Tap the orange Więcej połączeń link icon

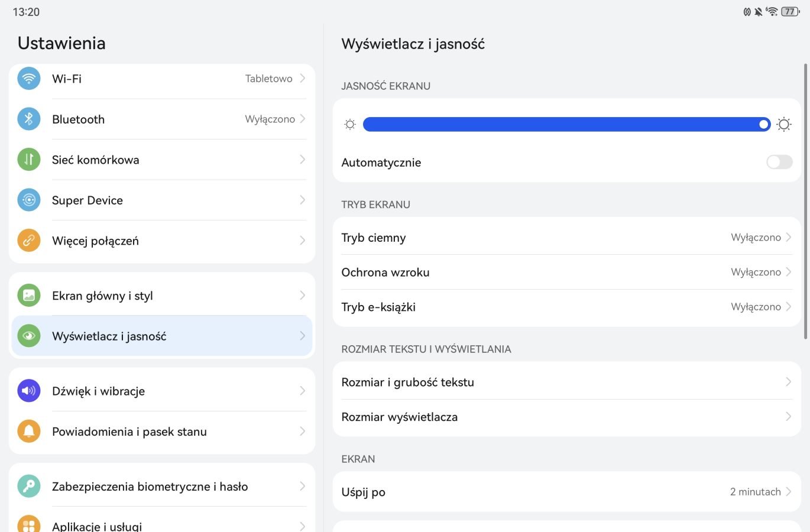pyautogui.click(x=29, y=241)
